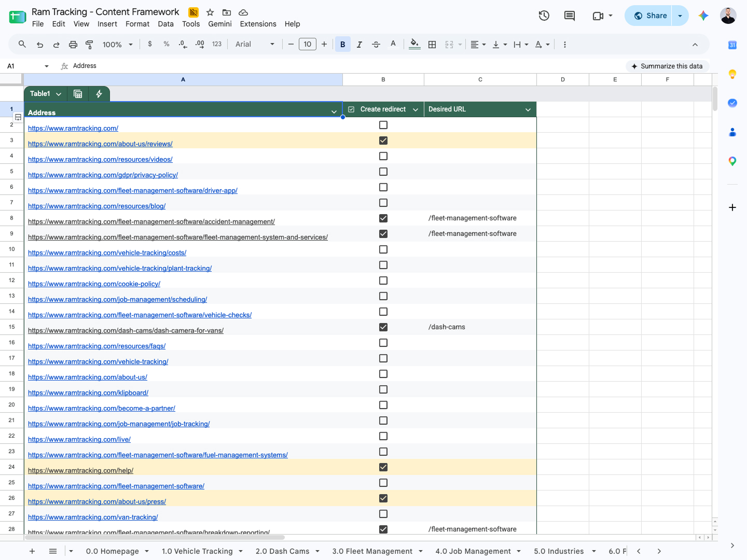747x560 pixels.
Task: Open the borders menu
Action: 432,45
